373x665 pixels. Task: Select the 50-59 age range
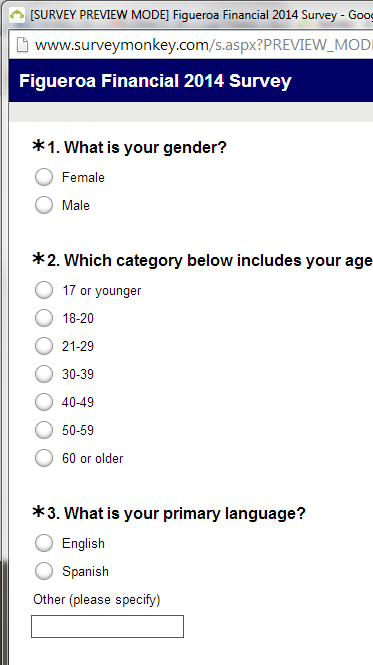click(44, 430)
